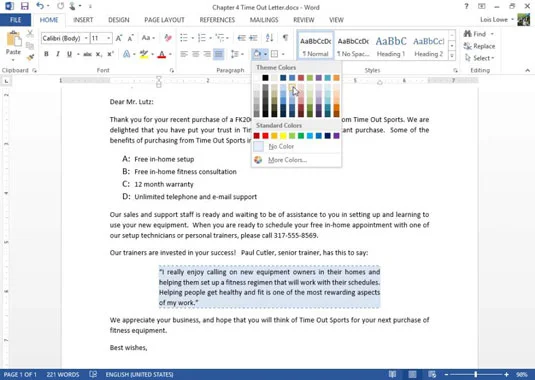Expand the Styles gallery More arrow
The image size is (535, 380).
[x=452, y=56]
